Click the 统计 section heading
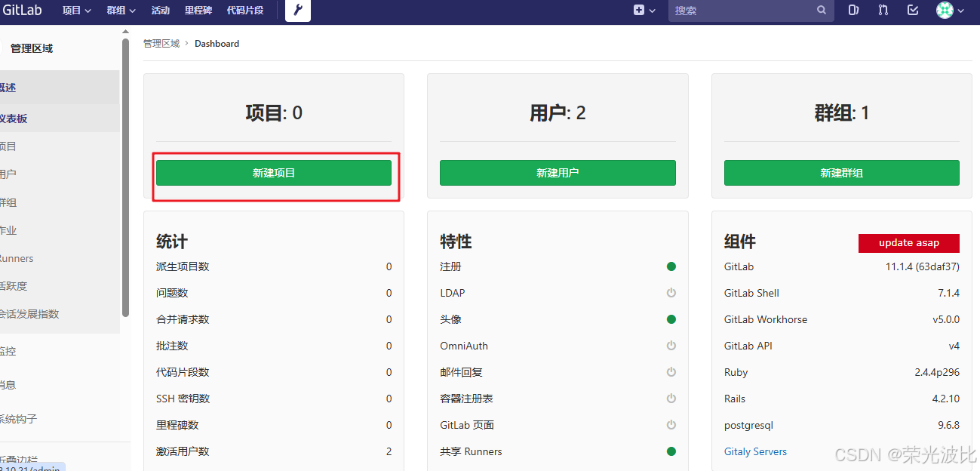Viewport: 980px width, 471px height. pyautogui.click(x=172, y=242)
